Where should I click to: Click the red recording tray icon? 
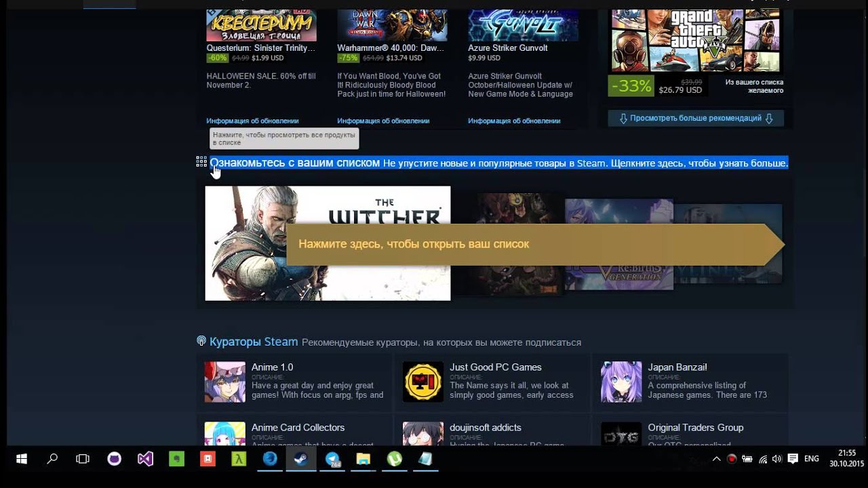point(732,459)
